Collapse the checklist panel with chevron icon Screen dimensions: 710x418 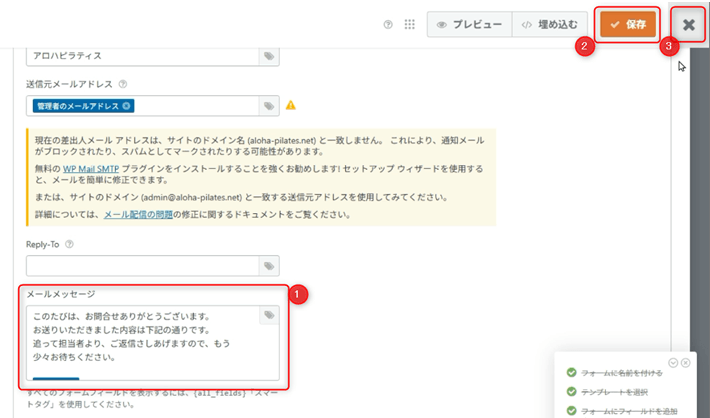click(673, 363)
